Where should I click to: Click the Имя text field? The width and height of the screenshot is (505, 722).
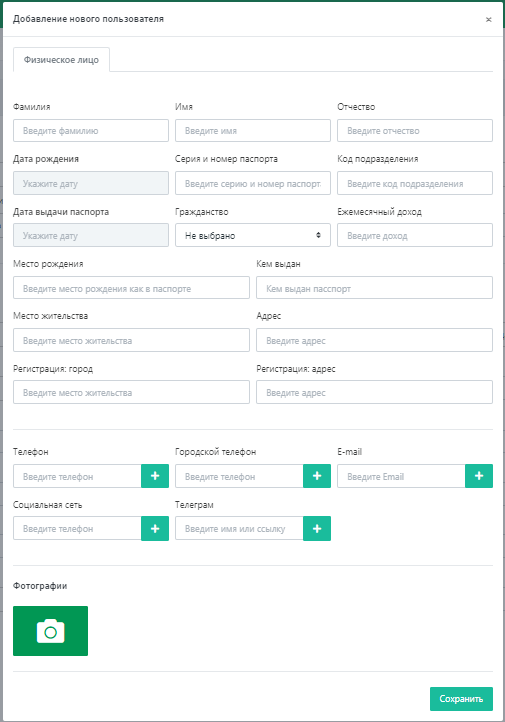click(x=253, y=131)
